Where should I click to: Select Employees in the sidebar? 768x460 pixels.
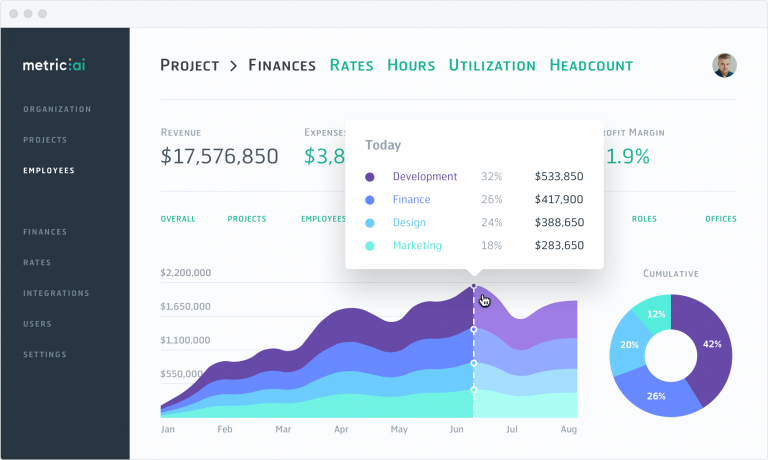49,170
